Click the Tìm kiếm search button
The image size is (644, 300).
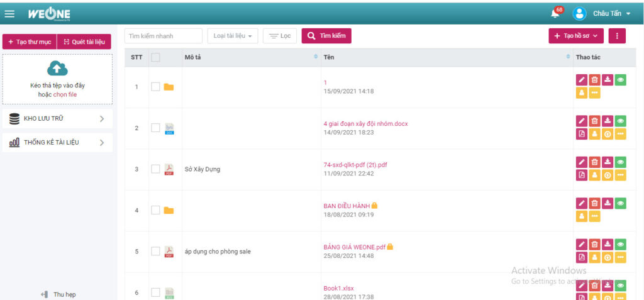click(326, 36)
